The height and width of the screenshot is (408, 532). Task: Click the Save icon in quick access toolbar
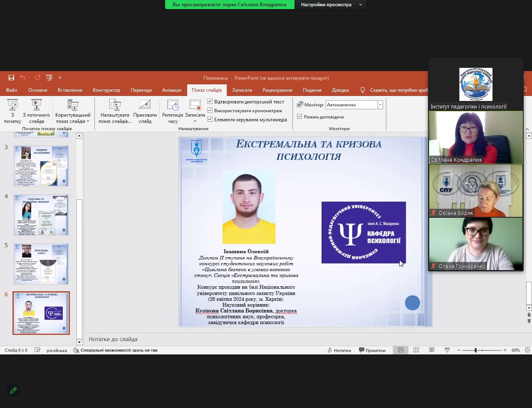coord(11,78)
